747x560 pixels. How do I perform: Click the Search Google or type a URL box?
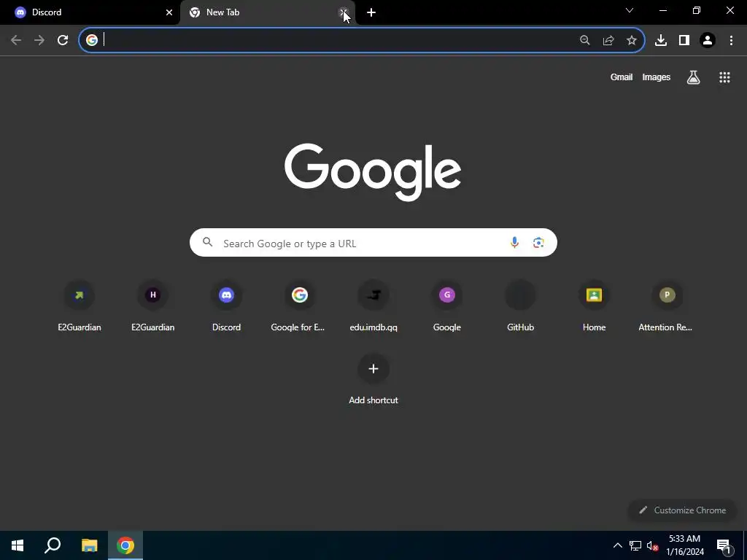click(x=373, y=242)
